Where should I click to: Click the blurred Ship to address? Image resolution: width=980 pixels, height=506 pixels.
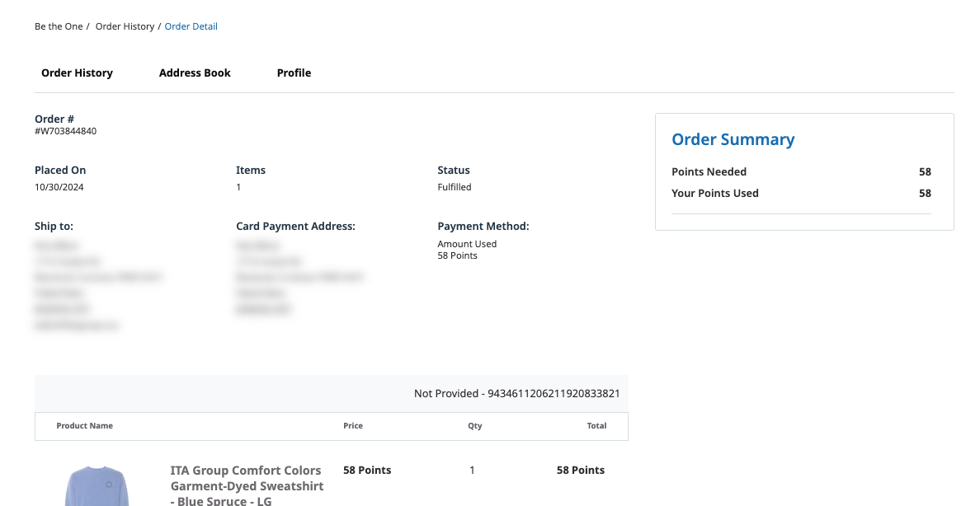[97, 285]
